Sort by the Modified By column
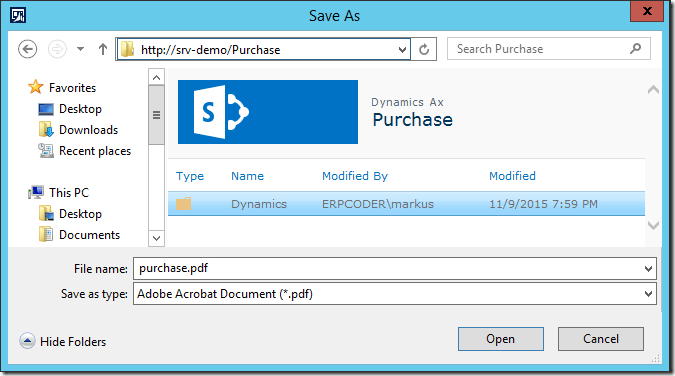The width and height of the screenshot is (675, 376). tap(355, 176)
